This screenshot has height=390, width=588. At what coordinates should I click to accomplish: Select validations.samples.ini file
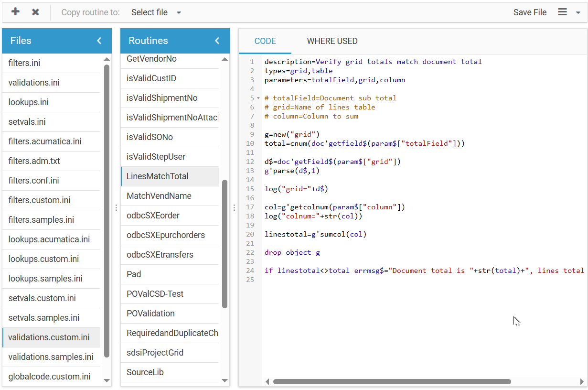tap(51, 357)
